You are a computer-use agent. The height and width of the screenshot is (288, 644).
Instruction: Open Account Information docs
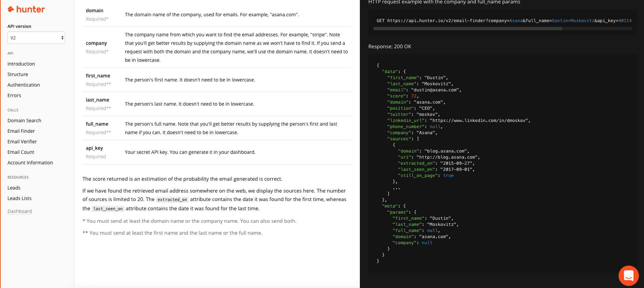pos(30,163)
